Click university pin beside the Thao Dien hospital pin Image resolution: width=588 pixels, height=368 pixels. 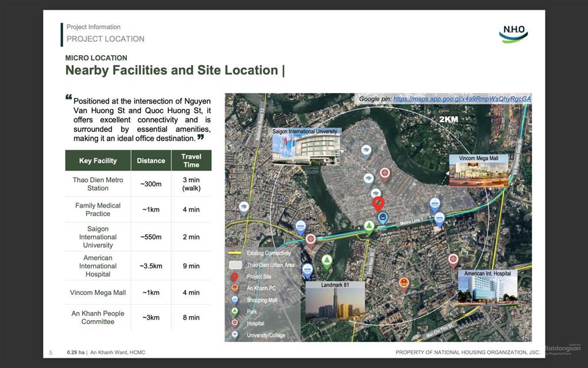tap(369, 180)
